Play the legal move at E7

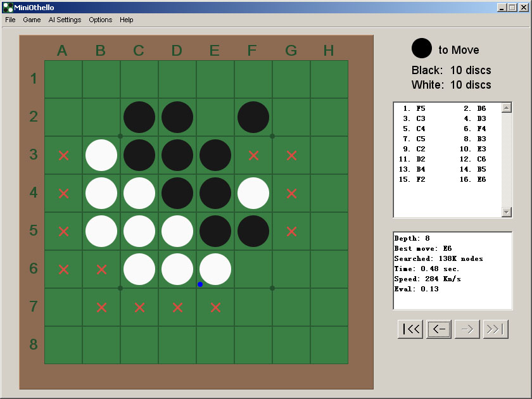point(215,307)
